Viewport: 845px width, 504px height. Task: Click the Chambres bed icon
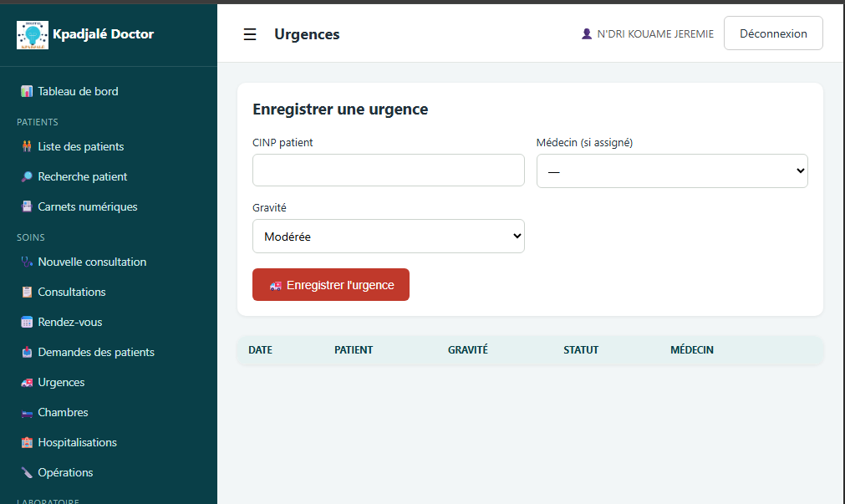(27, 412)
